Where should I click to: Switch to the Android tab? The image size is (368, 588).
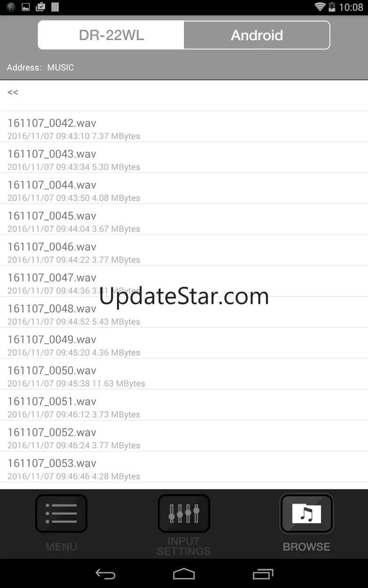click(257, 35)
